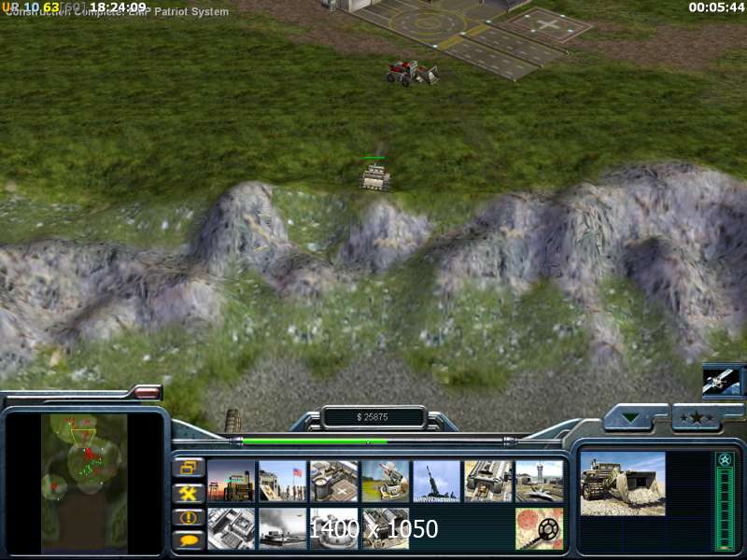Click the circular helipad on the airfield
747x560 pixels.
(x=428, y=22)
